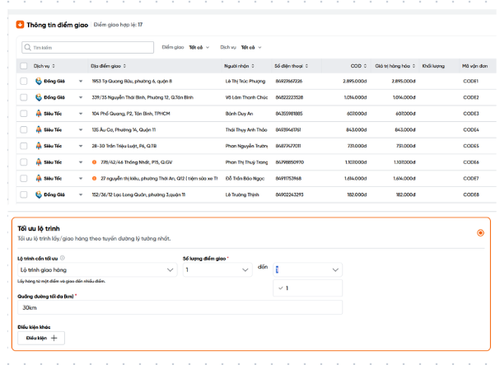Choose option 1 in open dropdown list
The width and height of the screenshot is (500, 365).
(x=308, y=288)
